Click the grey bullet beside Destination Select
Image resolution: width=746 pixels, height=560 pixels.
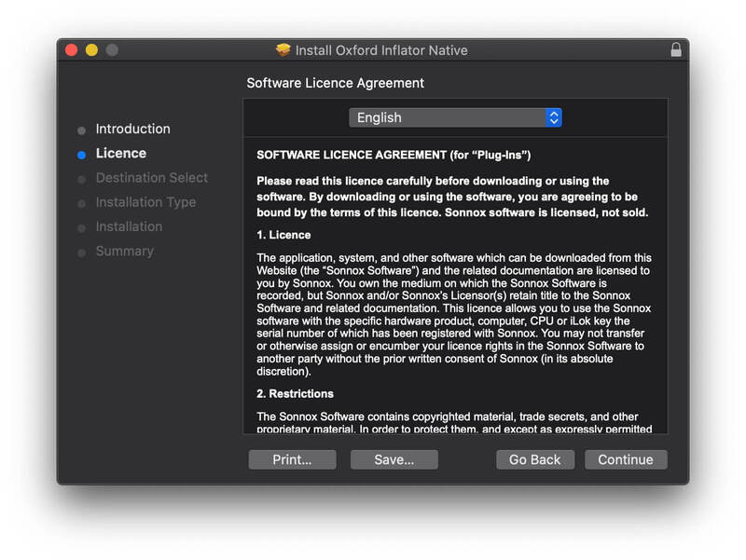pyautogui.click(x=81, y=179)
